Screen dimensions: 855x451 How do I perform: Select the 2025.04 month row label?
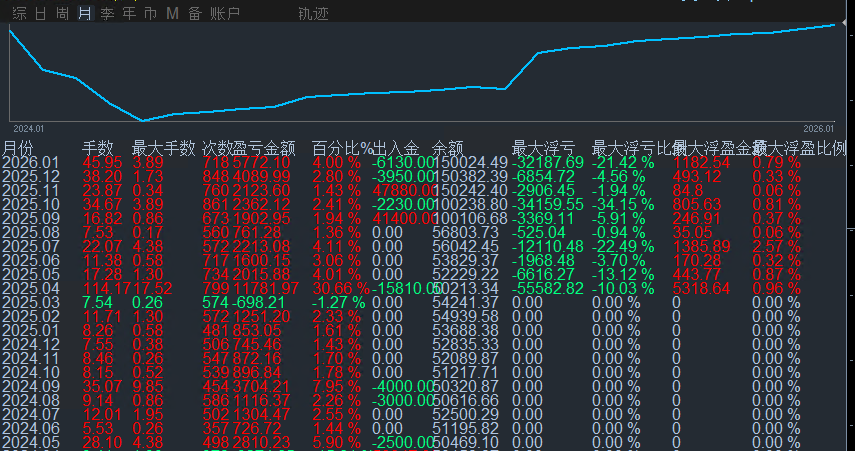point(31,288)
